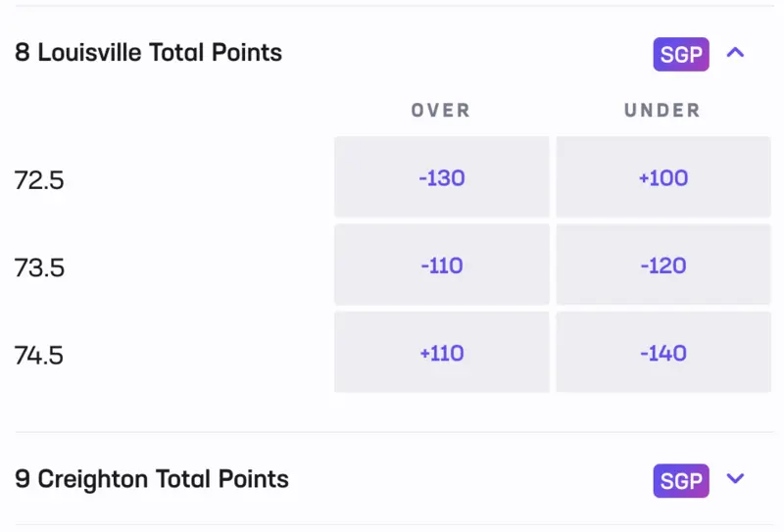Select Under 72.5 at +100 odds

[x=663, y=177]
